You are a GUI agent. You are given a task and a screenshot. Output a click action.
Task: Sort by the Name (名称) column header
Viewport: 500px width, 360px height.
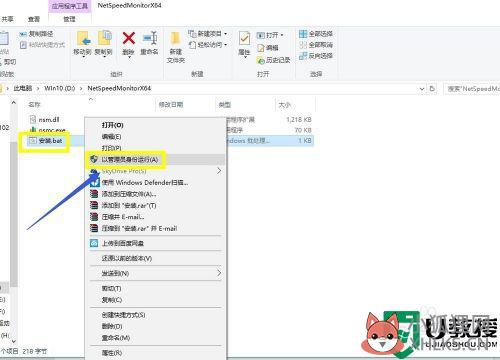pyautogui.click(x=35, y=105)
